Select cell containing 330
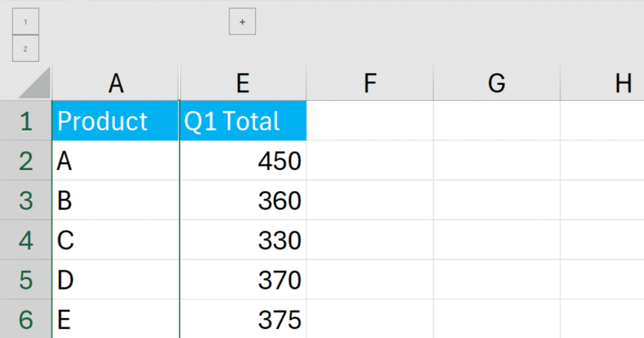The width and height of the screenshot is (644, 338). (x=242, y=240)
